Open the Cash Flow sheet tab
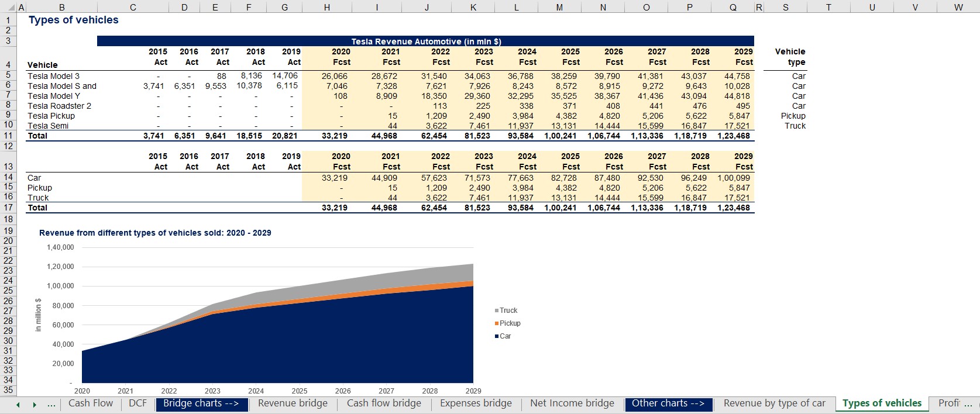This screenshot has height=414, width=980. coord(91,403)
